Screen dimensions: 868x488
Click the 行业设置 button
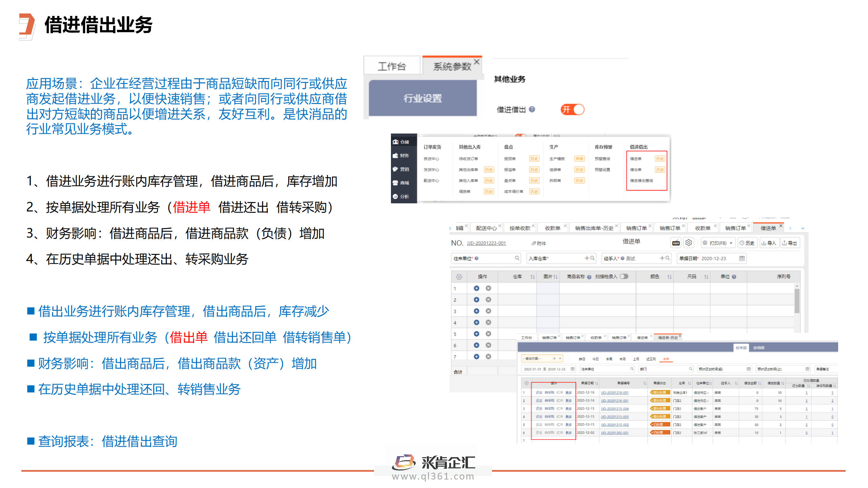pos(423,98)
